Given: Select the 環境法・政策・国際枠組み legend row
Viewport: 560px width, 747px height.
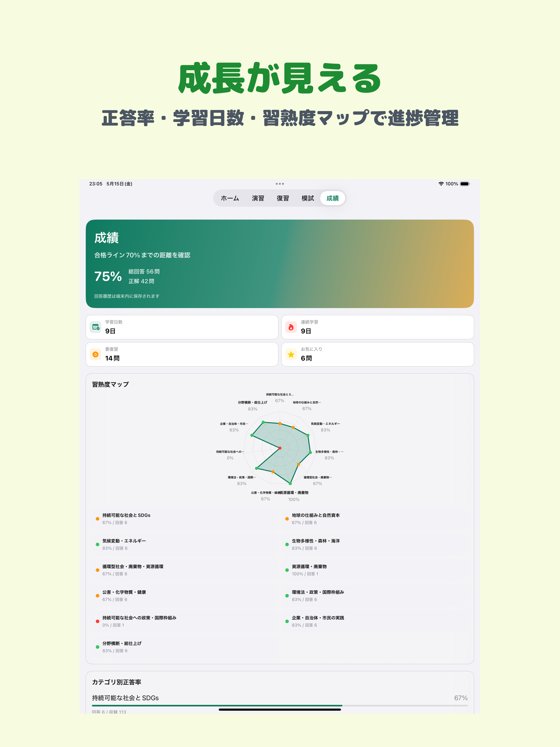Looking at the screenshot, I should [375, 596].
